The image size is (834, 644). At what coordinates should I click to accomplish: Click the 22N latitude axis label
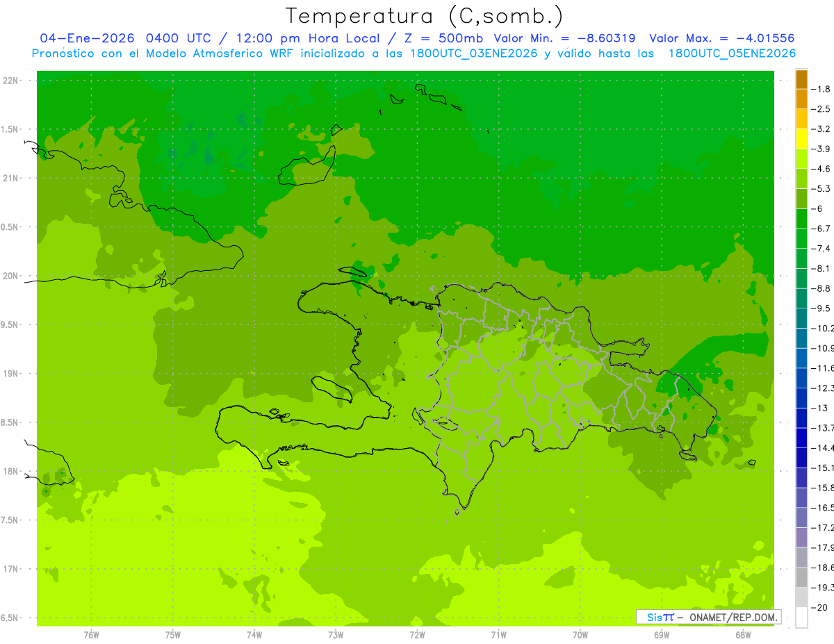(12, 81)
